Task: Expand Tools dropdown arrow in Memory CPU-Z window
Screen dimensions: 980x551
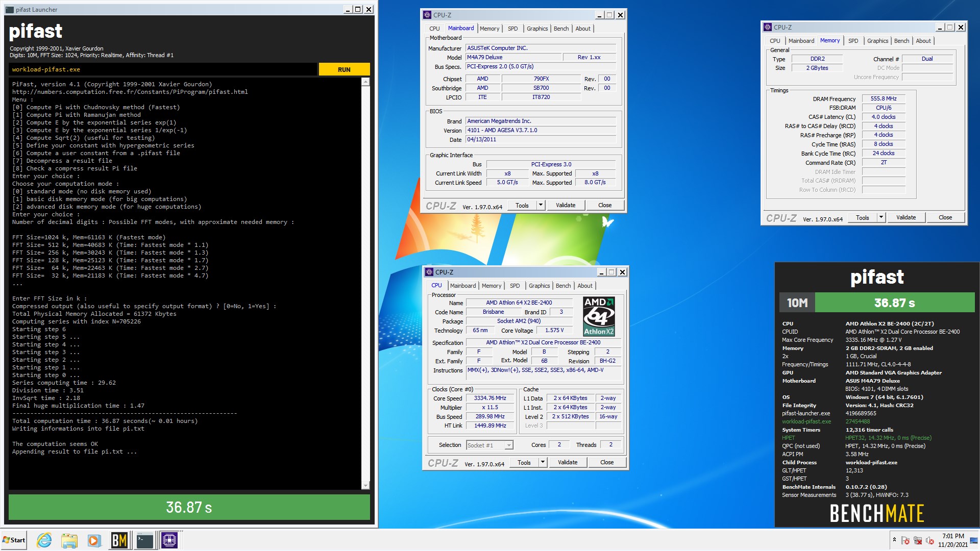Action: pyautogui.click(x=881, y=217)
